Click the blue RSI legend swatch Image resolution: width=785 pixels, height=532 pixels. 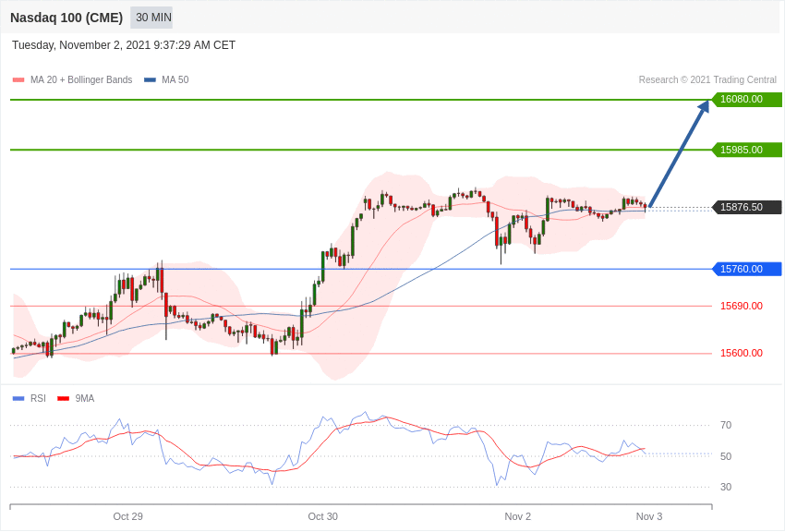click(18, 398)
